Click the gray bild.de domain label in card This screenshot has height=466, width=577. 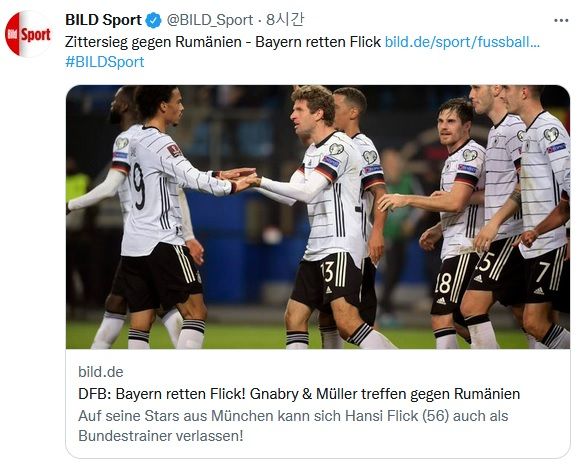[100, 372]
